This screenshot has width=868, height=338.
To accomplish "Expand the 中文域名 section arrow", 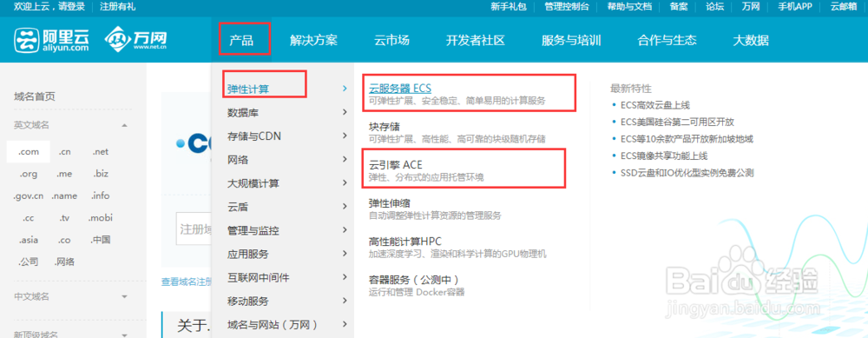I will 124,296.
